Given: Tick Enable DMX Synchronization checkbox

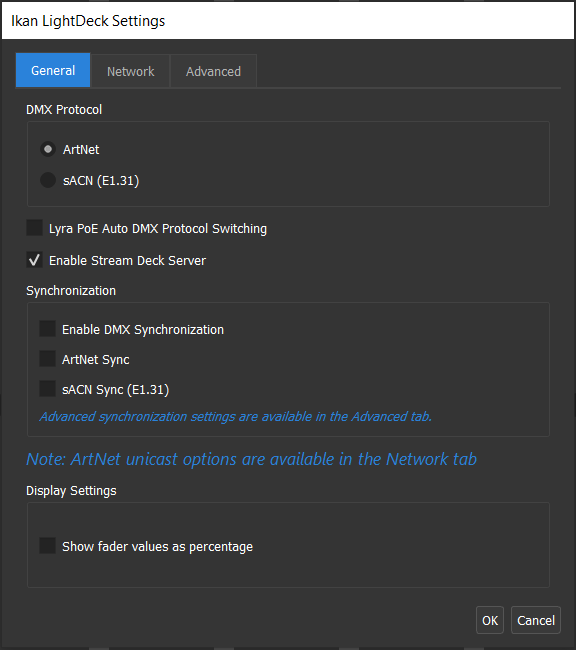Looking at the screenshot, I should (x=47, y=328).
